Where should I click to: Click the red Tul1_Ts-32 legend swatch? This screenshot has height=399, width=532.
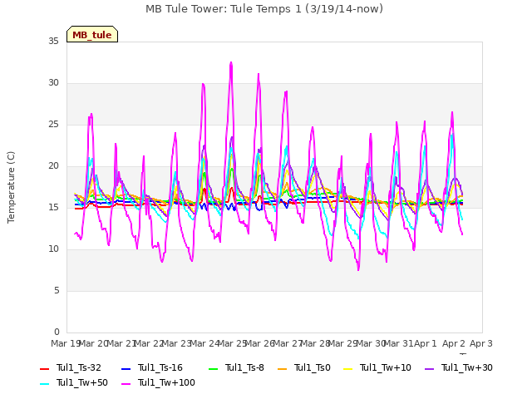44,369
